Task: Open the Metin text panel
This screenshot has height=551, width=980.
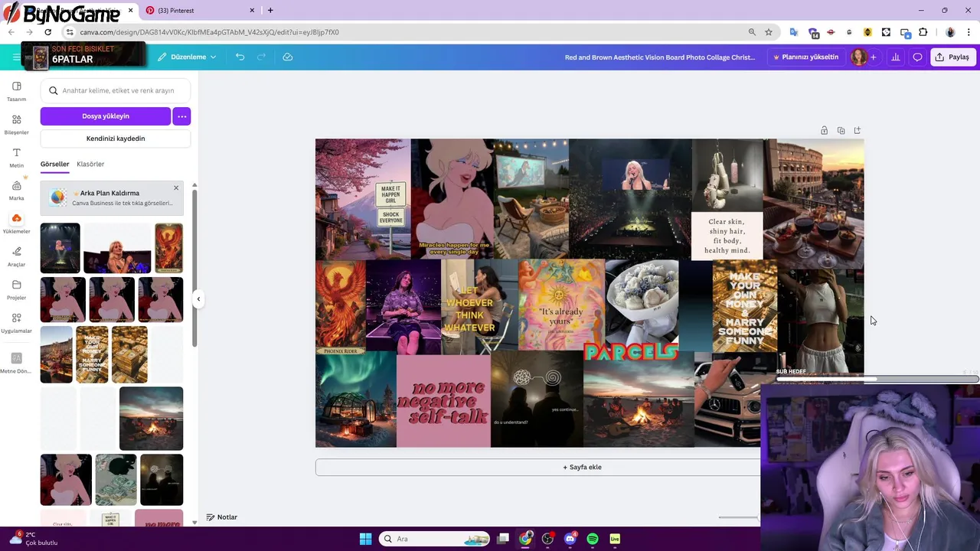Action: (x=16, y=158)
